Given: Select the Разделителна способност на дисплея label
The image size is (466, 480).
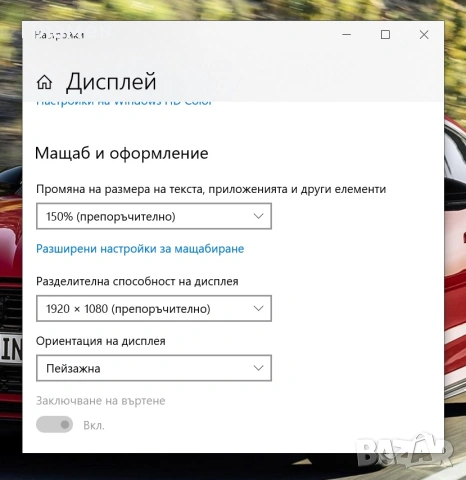Looking at the screenshot, I should [137, 281].
